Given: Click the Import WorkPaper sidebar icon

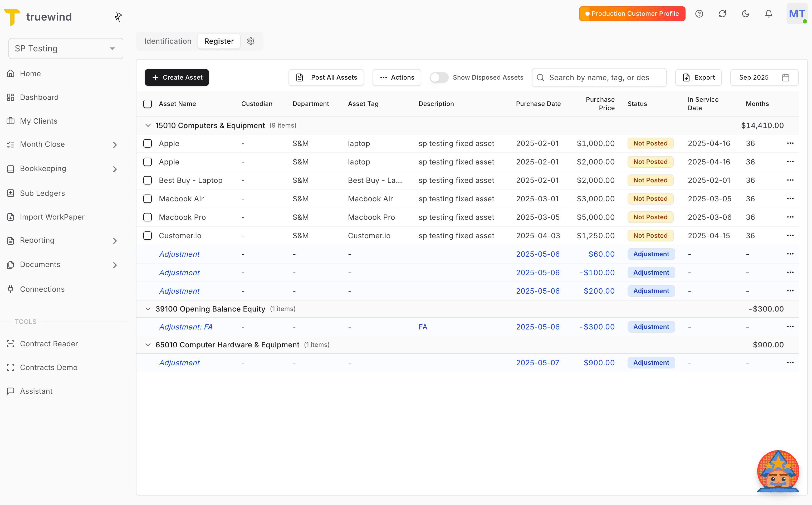Looking at the screenshot, I should [11, 217].
